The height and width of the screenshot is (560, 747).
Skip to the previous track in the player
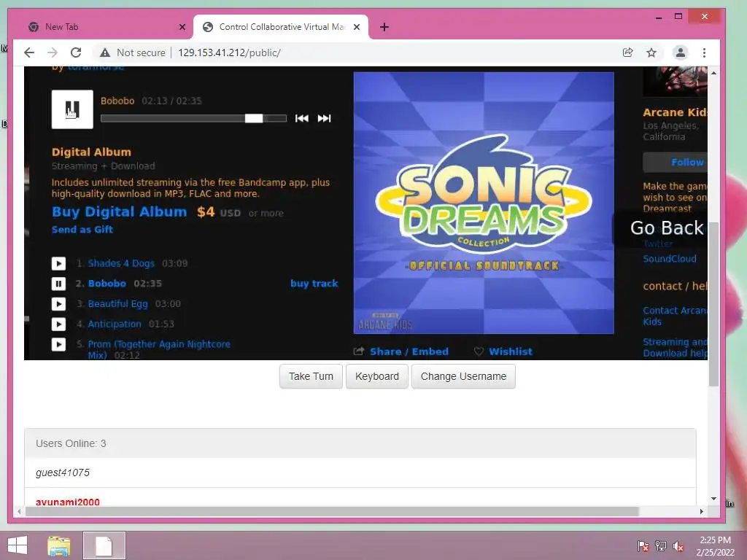(x=301, y=119)
